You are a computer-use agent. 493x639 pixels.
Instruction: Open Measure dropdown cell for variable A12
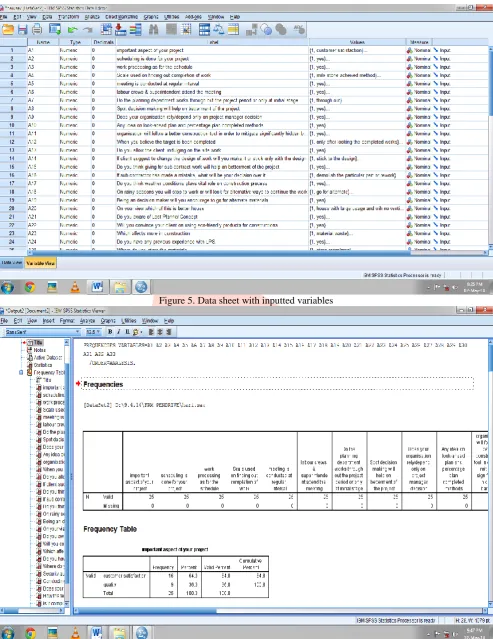pos(418,142)
